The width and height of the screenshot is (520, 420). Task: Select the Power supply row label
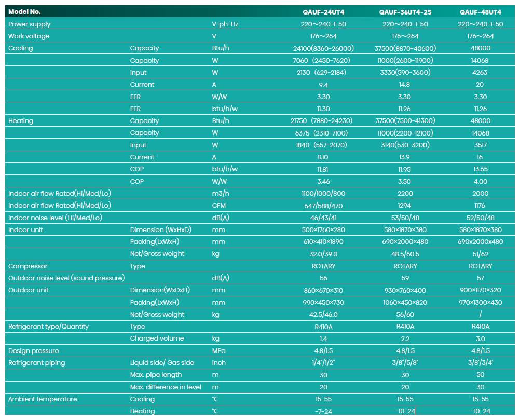pyautogui.click(x=30, y=24)
